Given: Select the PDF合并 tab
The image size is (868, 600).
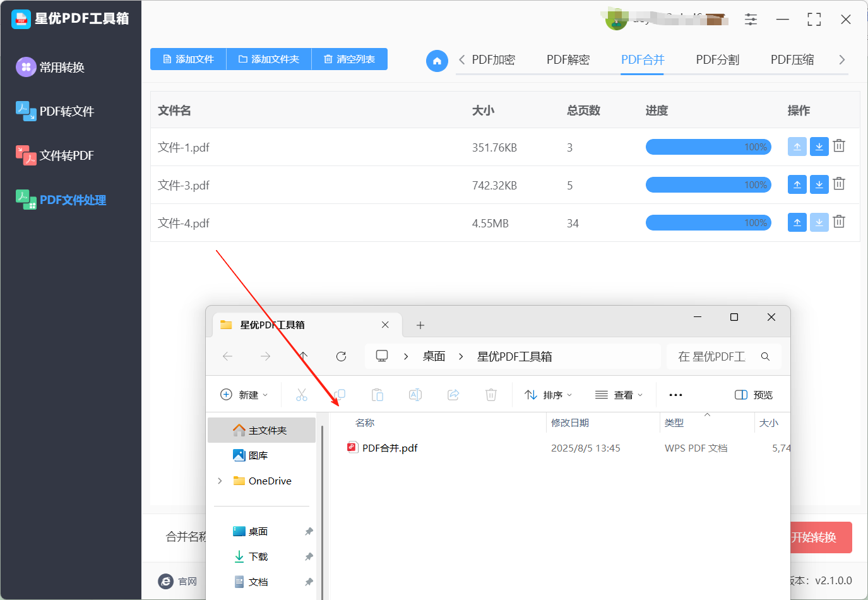Looking at the screenshot, I should click(643, 60).
